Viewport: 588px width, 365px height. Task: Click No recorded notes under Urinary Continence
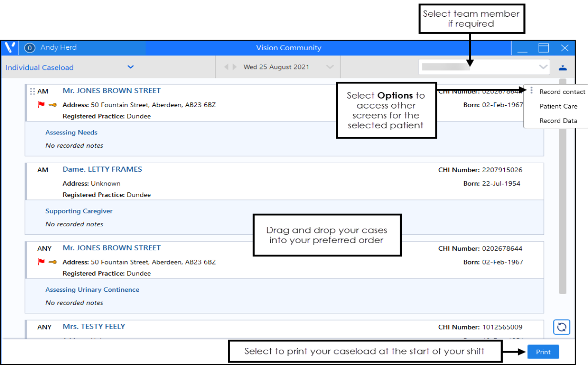[74, 302]
